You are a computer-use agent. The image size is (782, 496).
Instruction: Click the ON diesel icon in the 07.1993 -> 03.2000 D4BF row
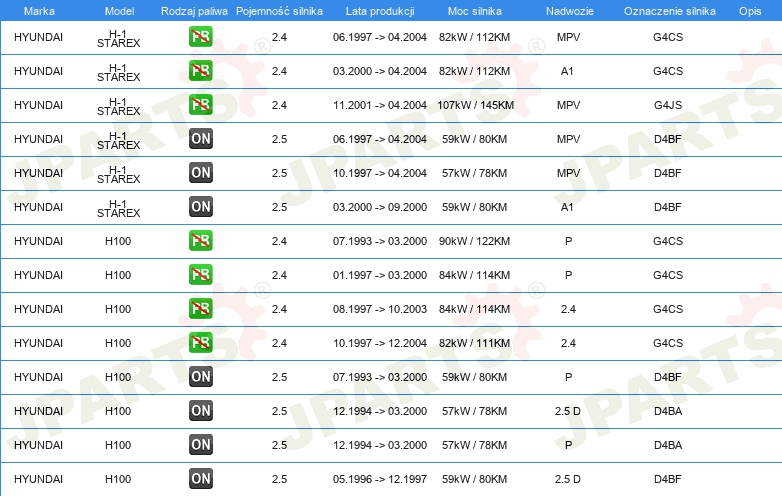pyautogui.click(x=200, y=376)
